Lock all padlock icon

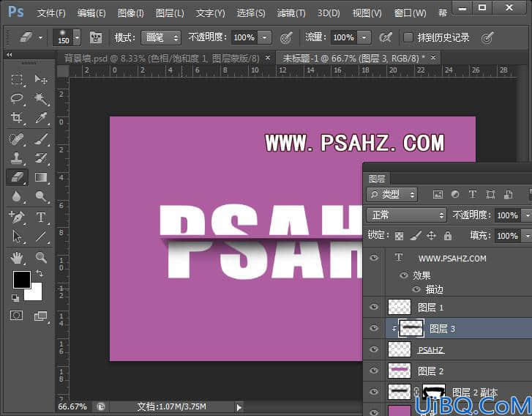coord(448,235)
